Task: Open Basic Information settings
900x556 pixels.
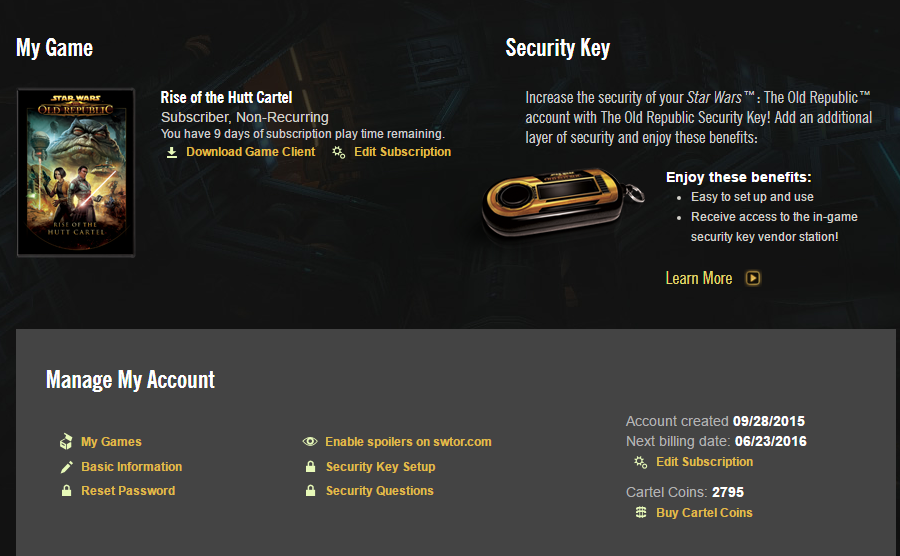Action: point(131,467)
